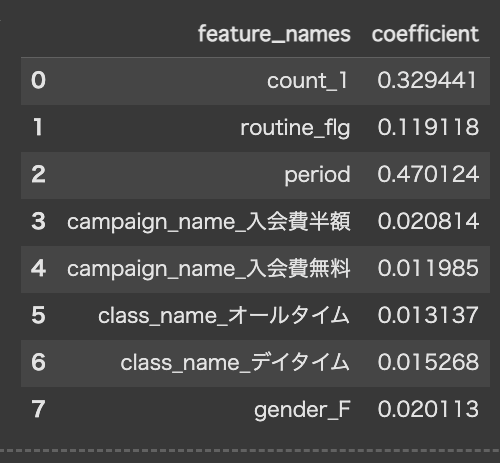Select the gender_F feature cell
This screenshot has height=463, width=500.
[x=302, y=410]
